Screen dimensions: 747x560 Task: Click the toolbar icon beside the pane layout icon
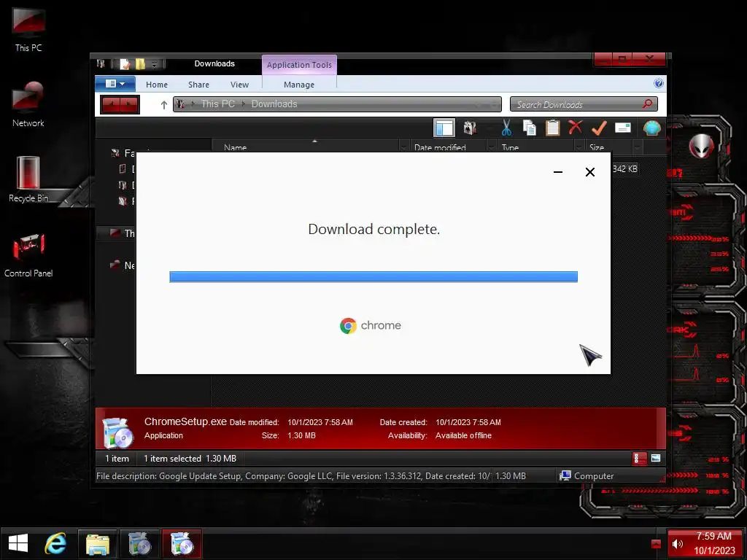[470, 128]
